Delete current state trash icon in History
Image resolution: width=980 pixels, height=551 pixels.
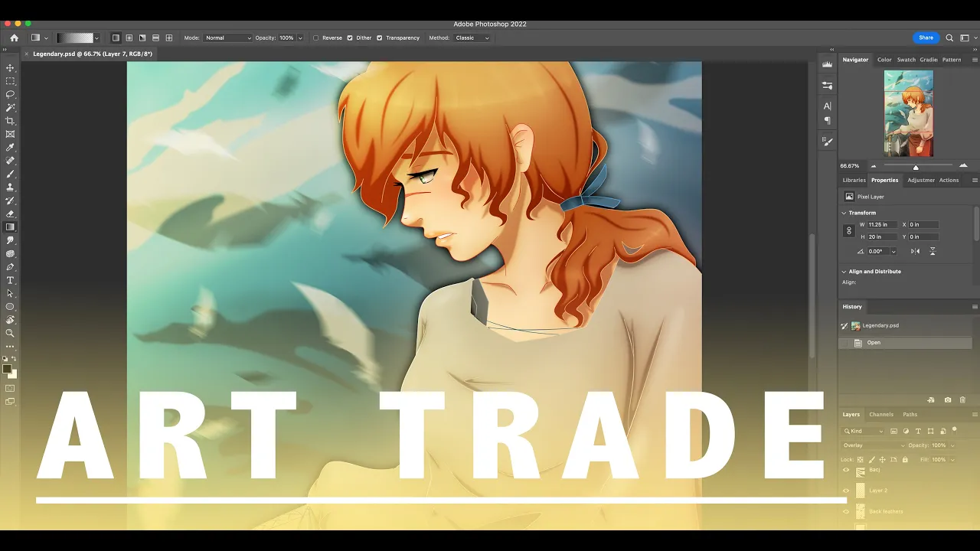click(x=962, y=400)
